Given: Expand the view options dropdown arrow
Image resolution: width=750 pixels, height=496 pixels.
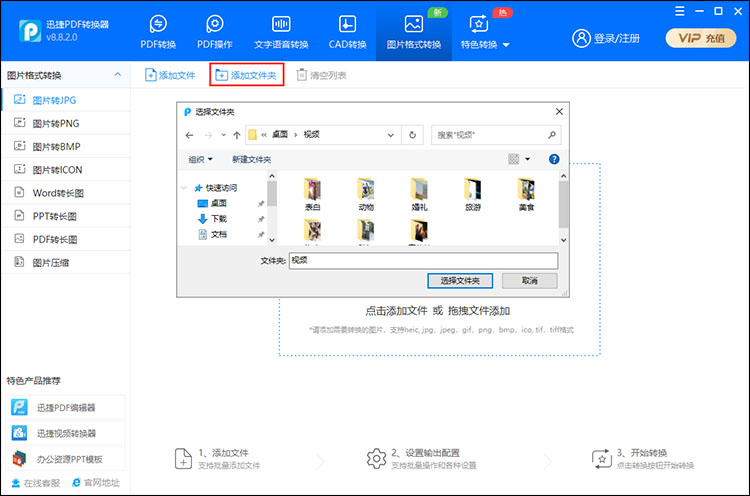Looking at the screenshot, I should click(528, 159).
